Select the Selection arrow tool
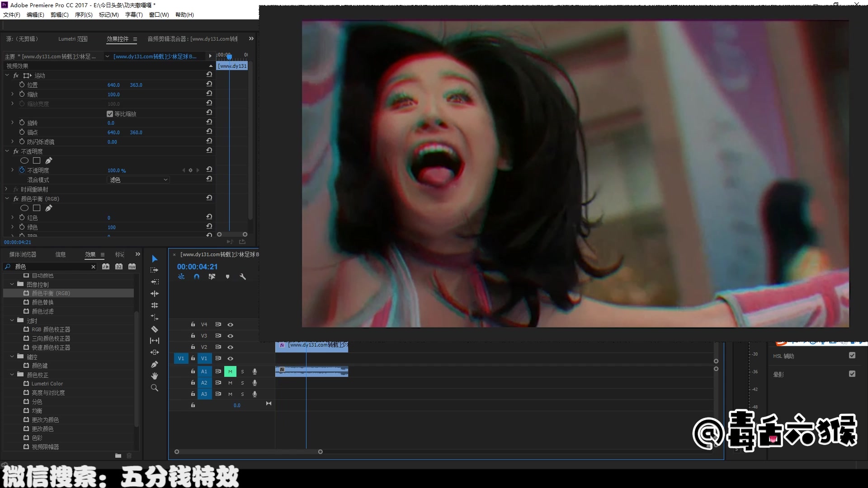The width and height of the screenshot is (868, 488). click(x=155, y=258)
